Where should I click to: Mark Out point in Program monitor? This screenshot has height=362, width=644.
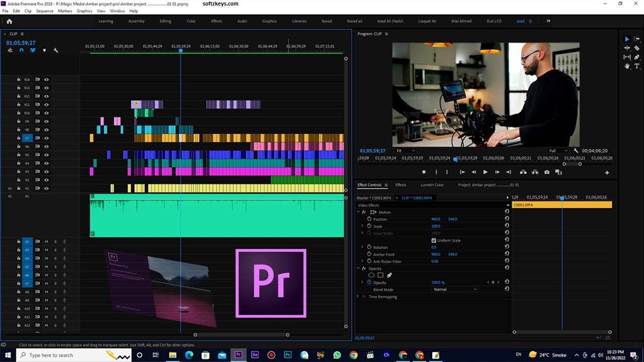pos(447,172)
